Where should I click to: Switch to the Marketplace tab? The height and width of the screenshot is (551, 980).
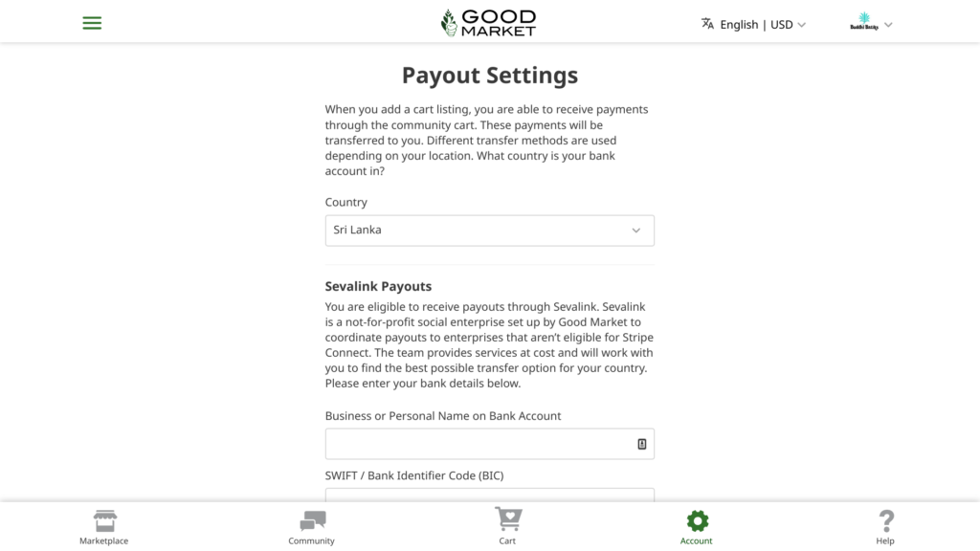point(103,541)
